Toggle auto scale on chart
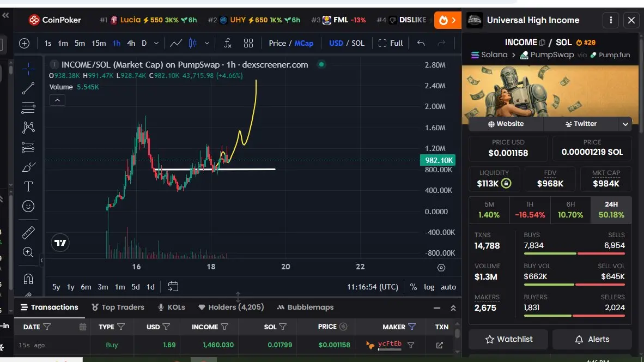The height and width of the screenshot is (362, 644). click(x=448, y=287)
